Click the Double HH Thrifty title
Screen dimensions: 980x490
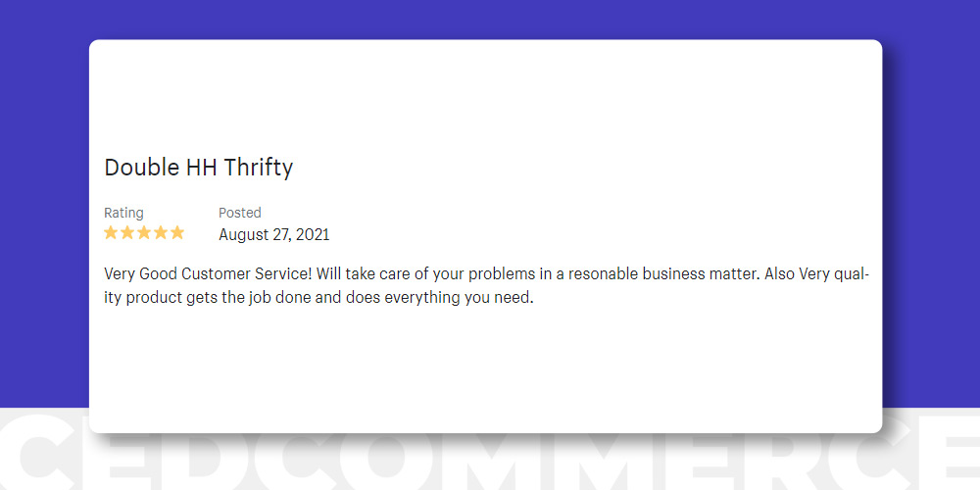(x=198, y=169)
